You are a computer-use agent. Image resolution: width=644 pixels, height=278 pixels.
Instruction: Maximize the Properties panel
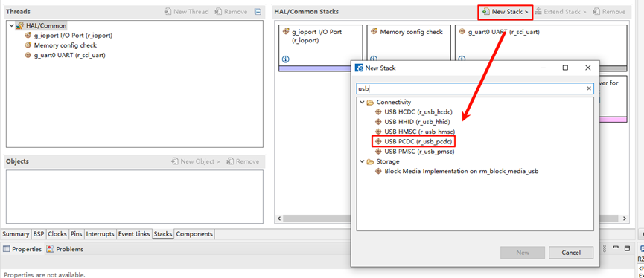point(627,248)
